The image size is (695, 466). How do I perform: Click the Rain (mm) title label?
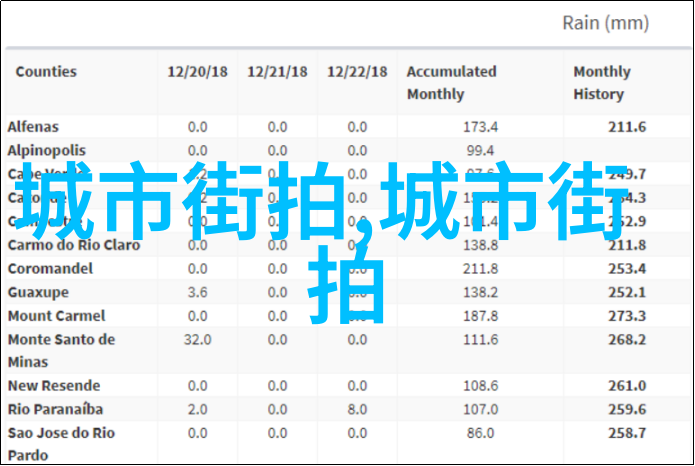tap(603, 22)
